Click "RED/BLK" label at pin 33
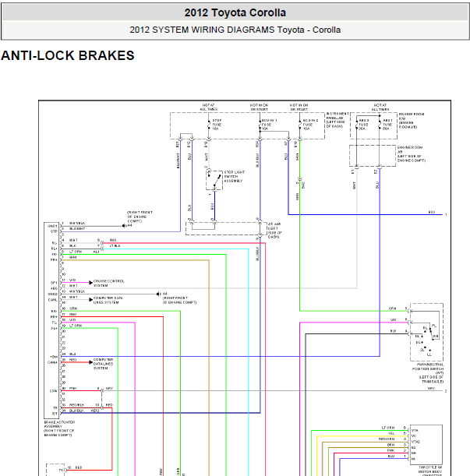Viewport: 470px width, 476px height. [77, 405]
